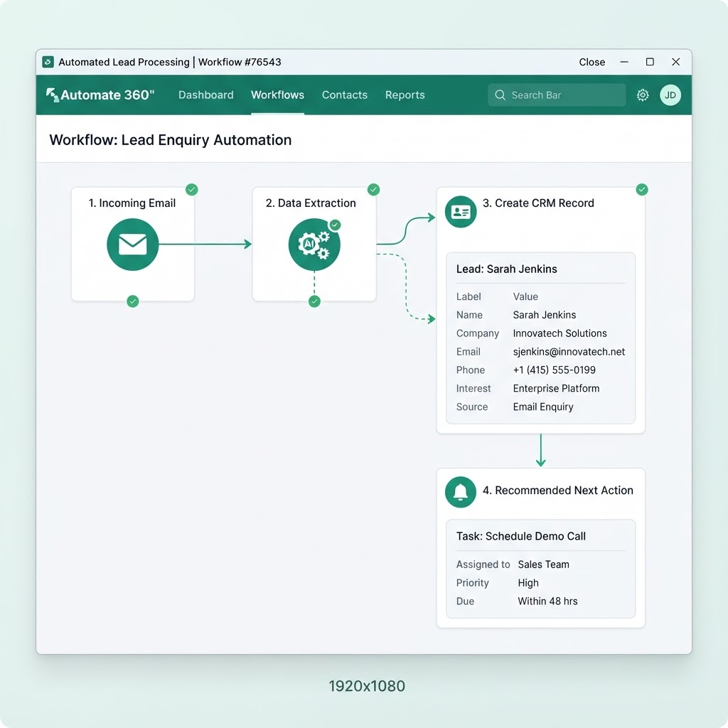
Task: Open the Reports tab
Action: pyautogui.click(x=405, y=95)
